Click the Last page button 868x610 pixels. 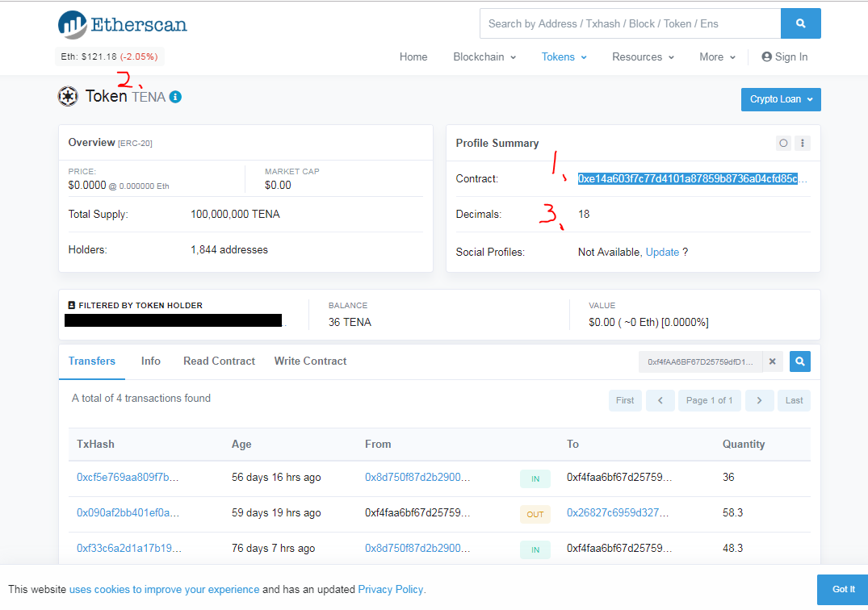[794, 400]
